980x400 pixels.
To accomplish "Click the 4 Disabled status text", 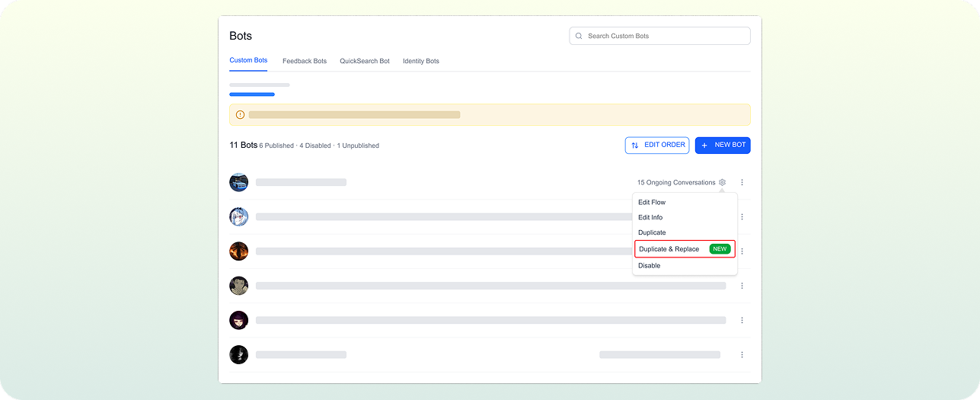I will coord(315,146).
